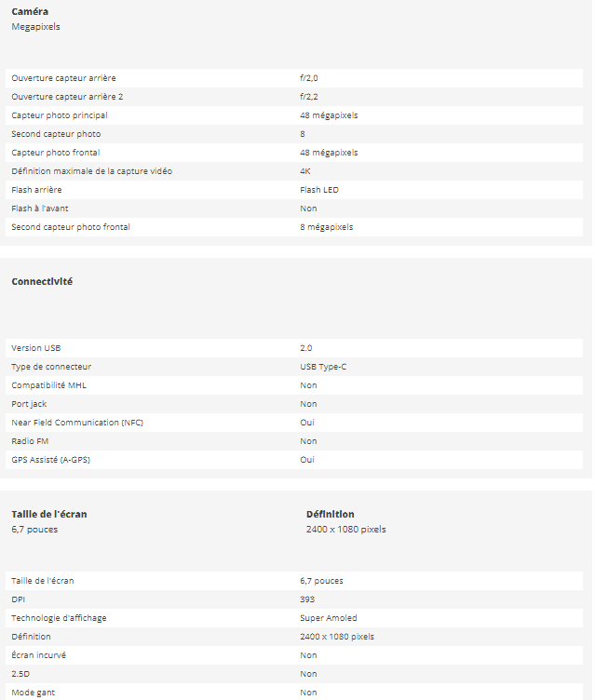Select the "Ouverture capteur arrière 2" row label
This screenshot has height=700, width=595.
[x=67, y=97]
